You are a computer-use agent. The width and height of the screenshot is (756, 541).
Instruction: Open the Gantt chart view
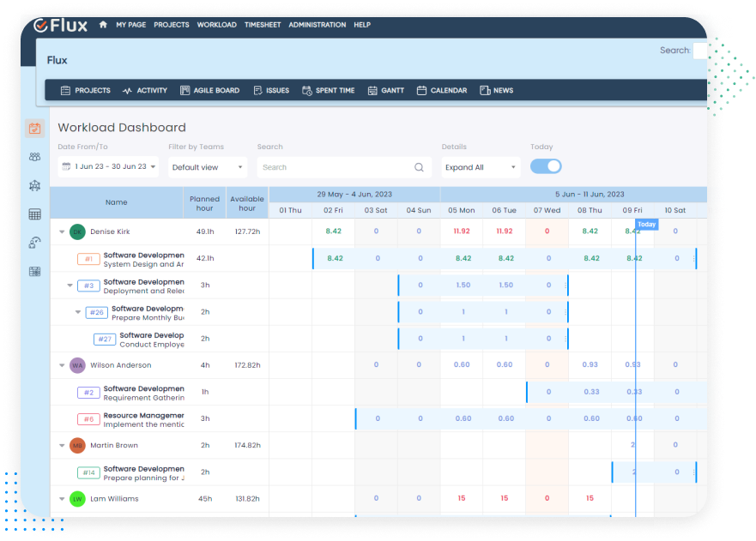385,89
